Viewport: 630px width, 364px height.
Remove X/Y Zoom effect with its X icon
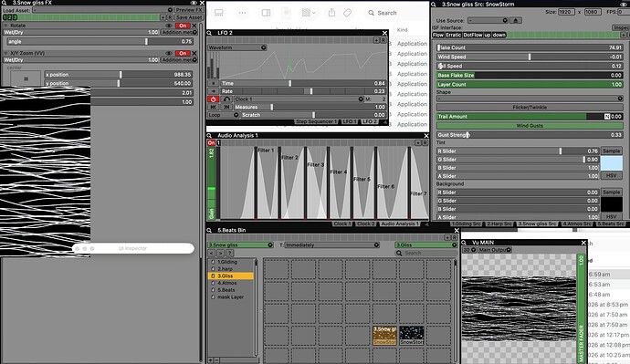[194, 54]
